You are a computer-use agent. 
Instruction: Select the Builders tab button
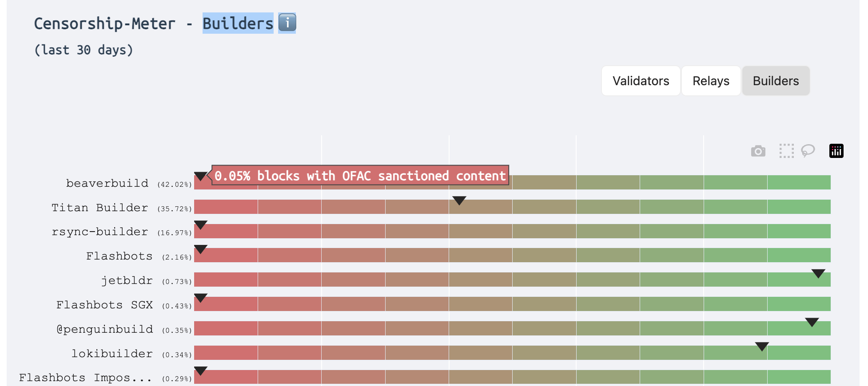[776, 81]
